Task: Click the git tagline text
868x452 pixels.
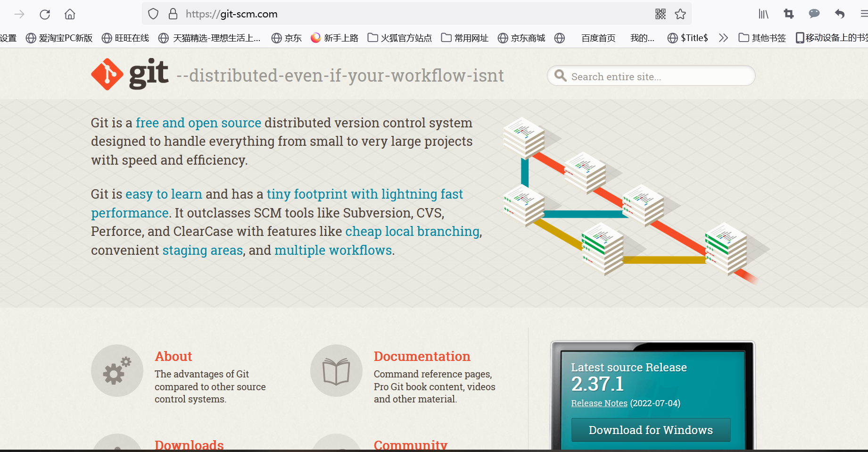Action: pyautogui.click(x=340, y=75)
